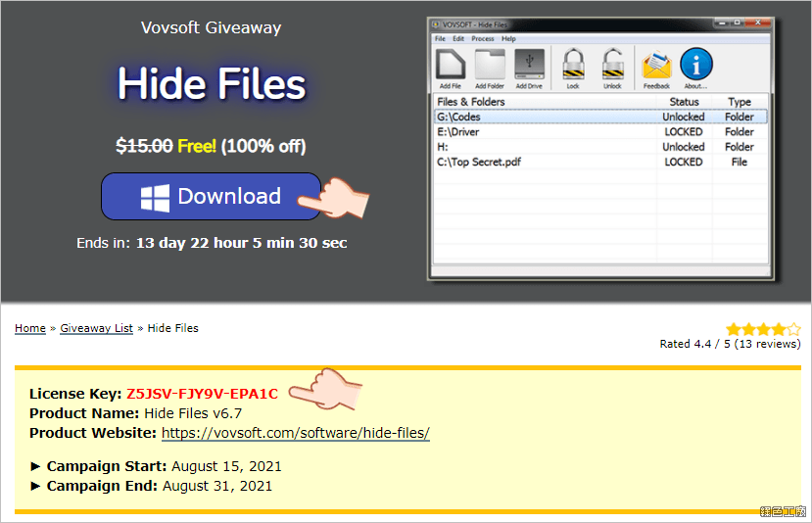The width and height of the screenshot is (812, 523).
Task: Click the Status column header
Action: [x=684, y=102]
